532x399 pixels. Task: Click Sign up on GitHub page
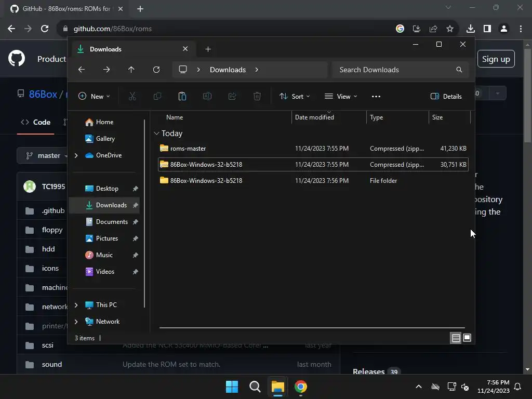496,59
